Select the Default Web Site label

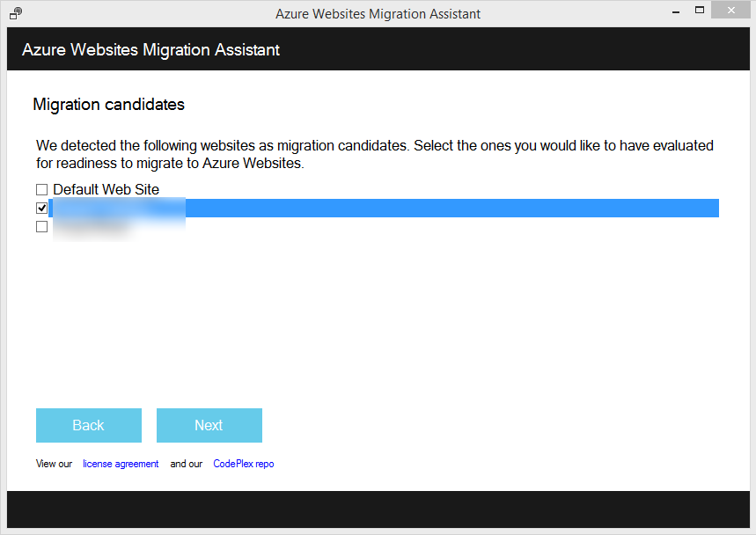click(106, 189)
